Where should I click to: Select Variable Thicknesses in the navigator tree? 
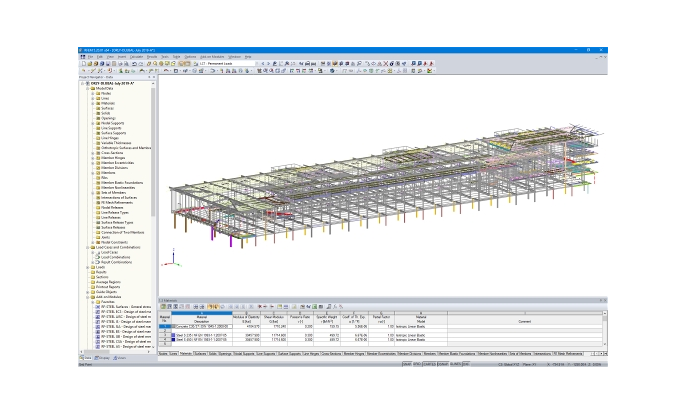tap(116, 143)
